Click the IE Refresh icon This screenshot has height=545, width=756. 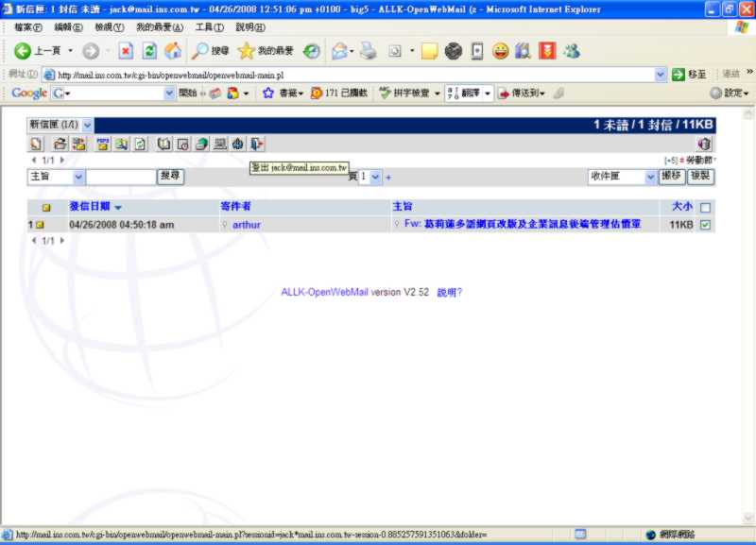[x=149, y=51]
